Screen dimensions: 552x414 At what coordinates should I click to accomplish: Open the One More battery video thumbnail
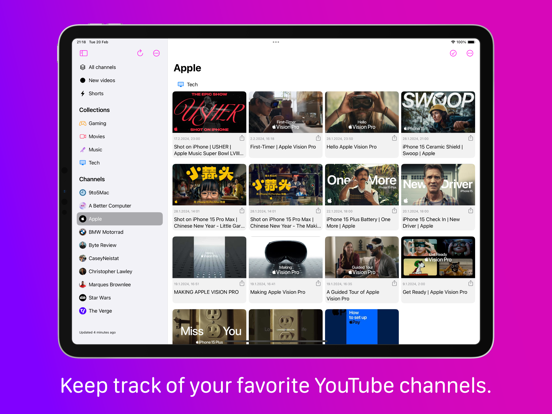tap(362, 184)
